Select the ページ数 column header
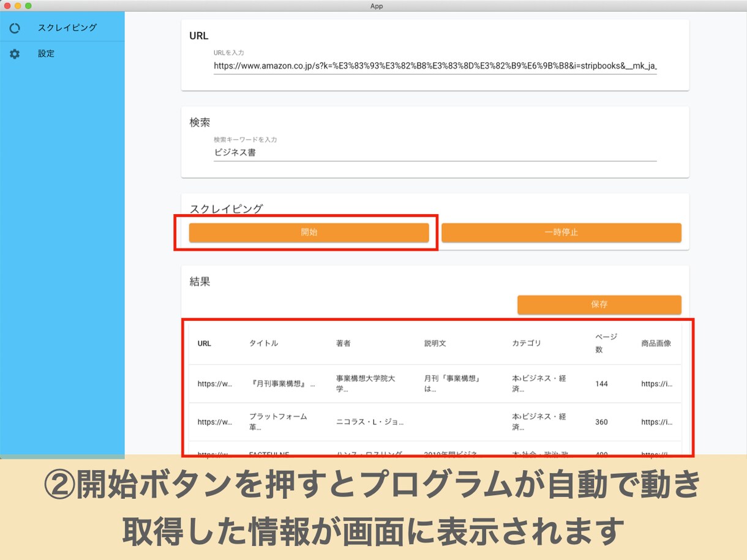Viewport: 747px width, 560px height. [x=606, y=343]
